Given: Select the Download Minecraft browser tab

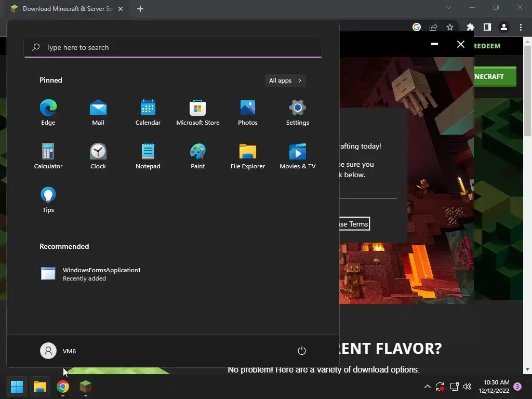Looking at the screenshot, I should coord(66,9).
